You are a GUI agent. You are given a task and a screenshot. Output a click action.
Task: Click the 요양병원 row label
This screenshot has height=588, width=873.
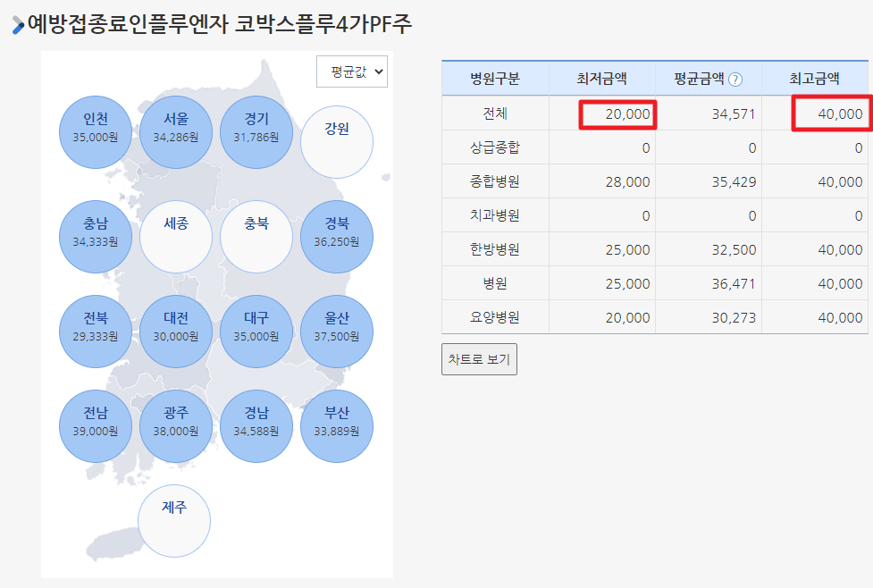click(495, 317)
